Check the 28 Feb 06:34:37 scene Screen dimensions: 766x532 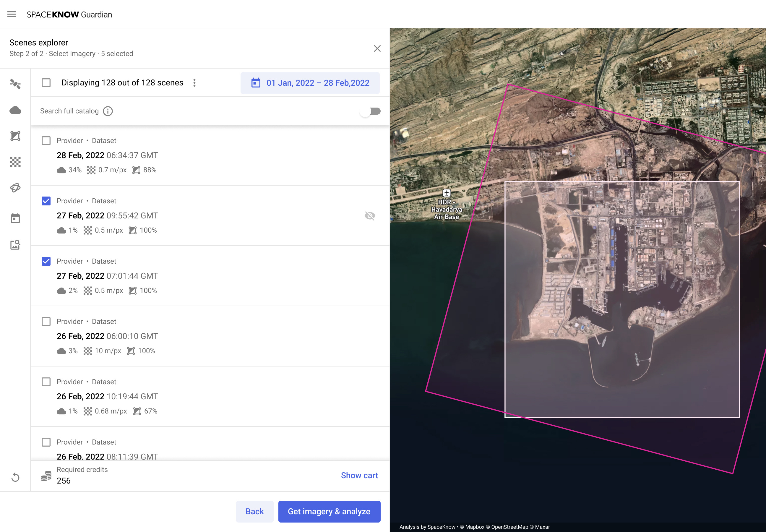pyautogui.click(x=46, y=141)
